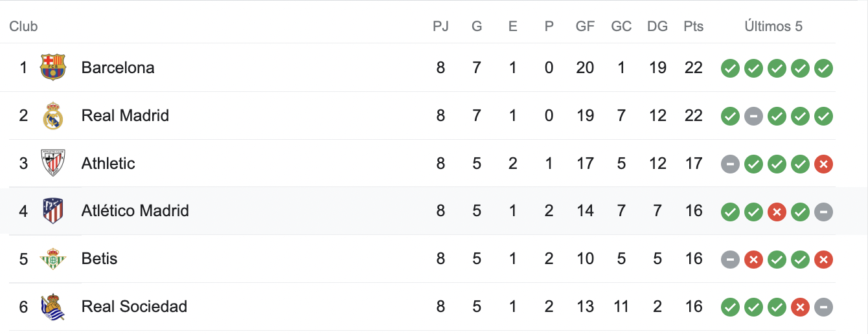Click the Real Sociedad club crest

tap(53, 307)
